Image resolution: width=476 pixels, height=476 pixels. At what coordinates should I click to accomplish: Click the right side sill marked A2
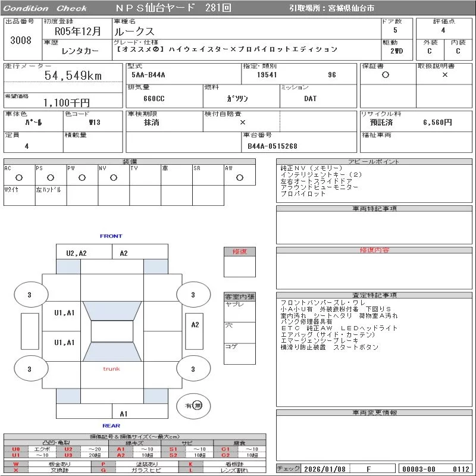tap(195, 325)
